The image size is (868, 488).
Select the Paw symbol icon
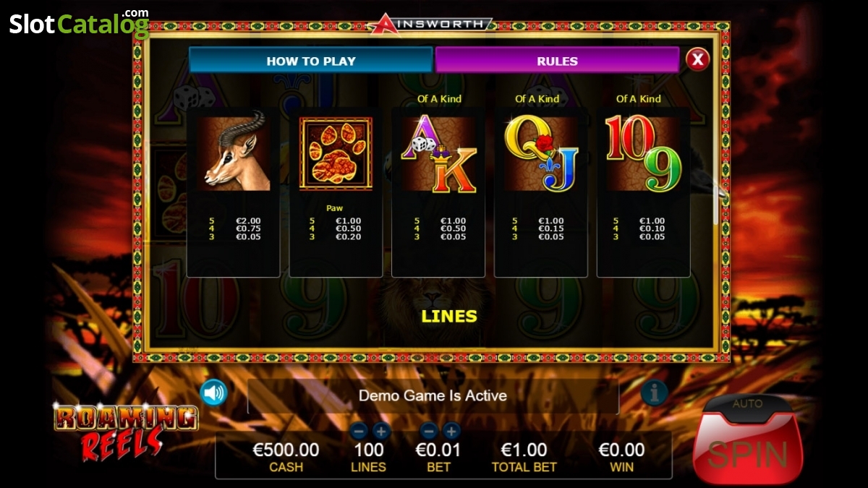336,155
